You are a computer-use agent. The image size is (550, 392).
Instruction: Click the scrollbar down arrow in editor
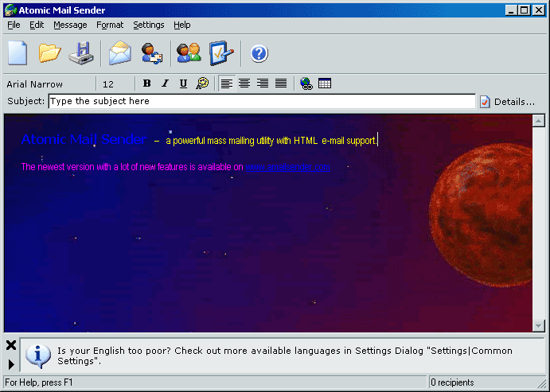538,325
